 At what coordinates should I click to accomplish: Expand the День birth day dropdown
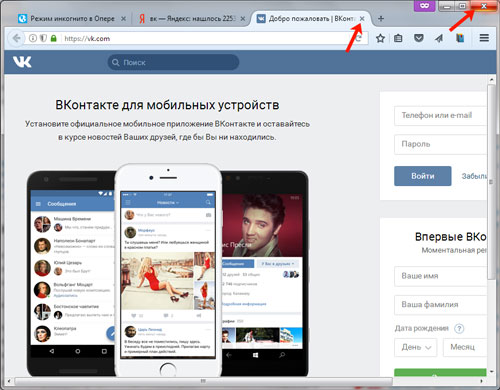point(415,347)
